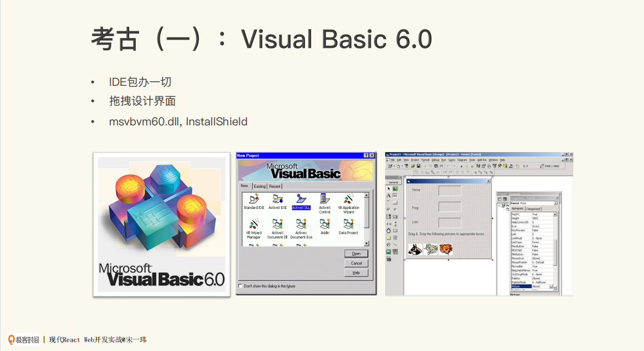Screen dimensions: 644x351
Task: Choose the ActiveX EXE project type
Action: [x=278, y=201]
